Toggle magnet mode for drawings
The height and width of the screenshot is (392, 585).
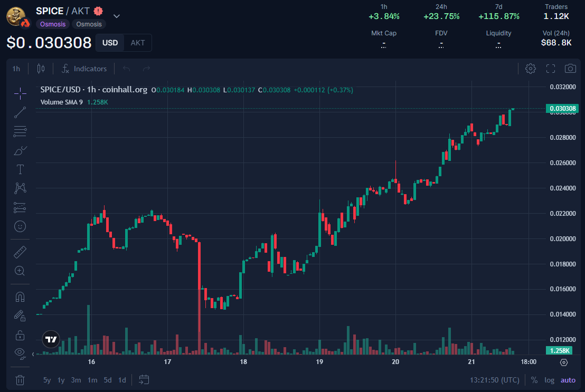[x=20, y=297]
